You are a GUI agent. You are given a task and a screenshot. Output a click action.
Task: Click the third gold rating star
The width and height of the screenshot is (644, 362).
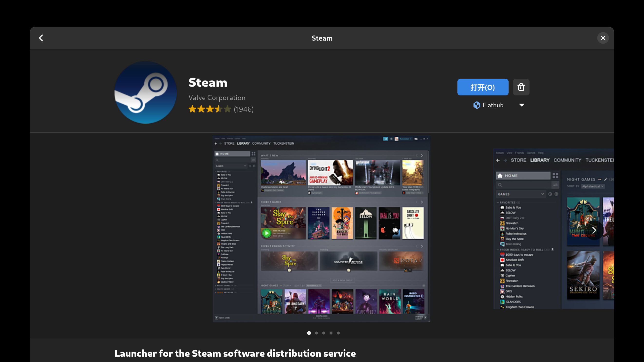pos(210,109)
